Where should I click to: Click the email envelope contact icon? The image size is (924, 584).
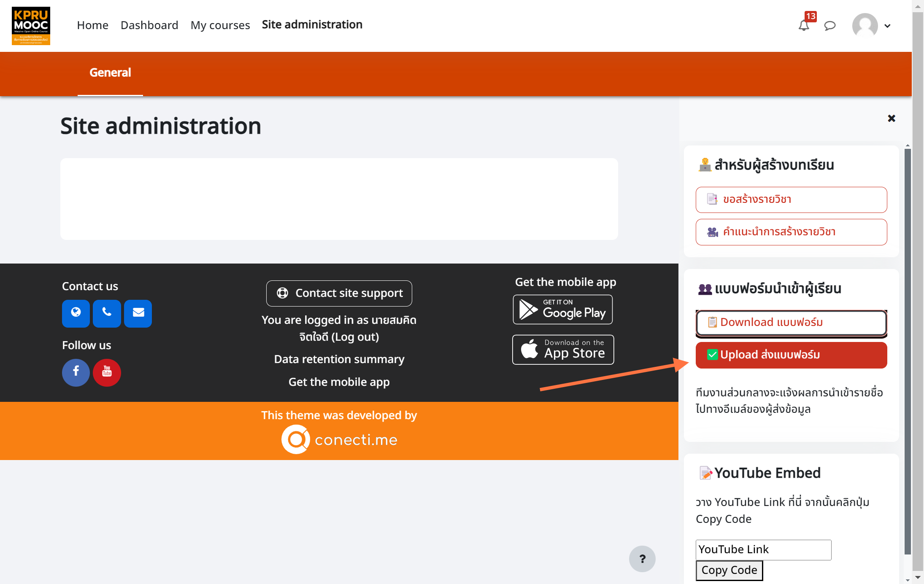coord(138,313)
